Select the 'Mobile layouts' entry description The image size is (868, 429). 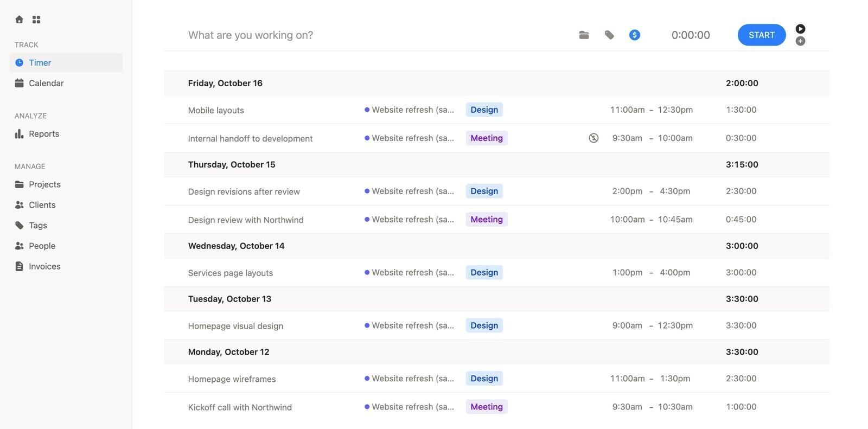(216, 110)
